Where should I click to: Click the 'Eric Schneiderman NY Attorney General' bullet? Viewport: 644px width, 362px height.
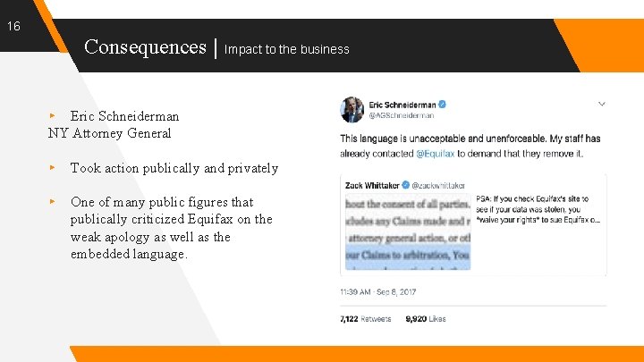point(114,124)
